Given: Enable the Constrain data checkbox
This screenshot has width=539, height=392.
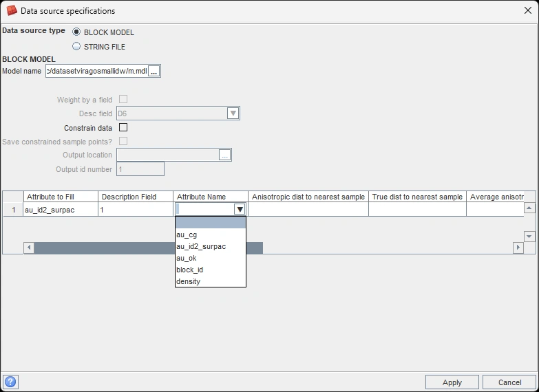Looking at the screenshot, I should [123, 127].
